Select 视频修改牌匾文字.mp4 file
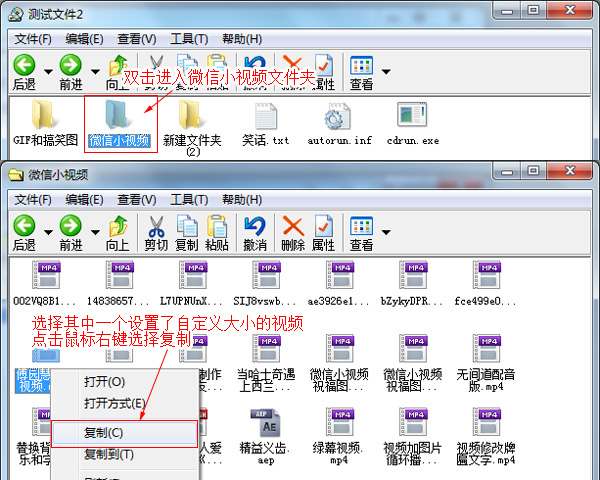 pyautogui.click(x=486, y=436)
